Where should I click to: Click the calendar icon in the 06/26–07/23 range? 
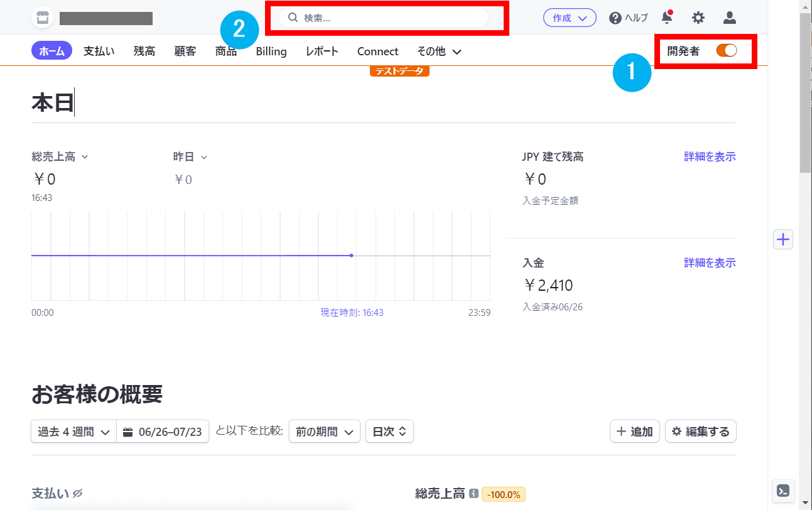pos(128,432)
